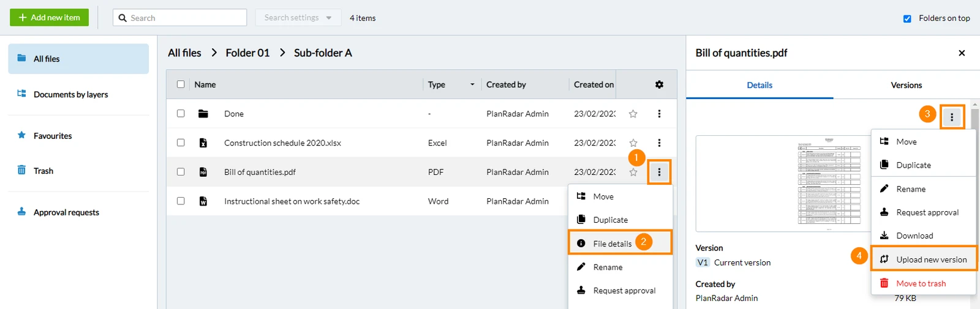The height and width of the screenshot is (309, 980).
Task: Check the select-all checkbox in header
Action: tap(181, 84)
